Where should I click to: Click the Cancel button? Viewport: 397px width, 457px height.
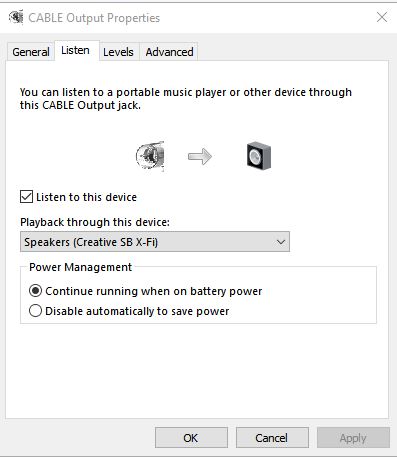(x=272, y=438)
